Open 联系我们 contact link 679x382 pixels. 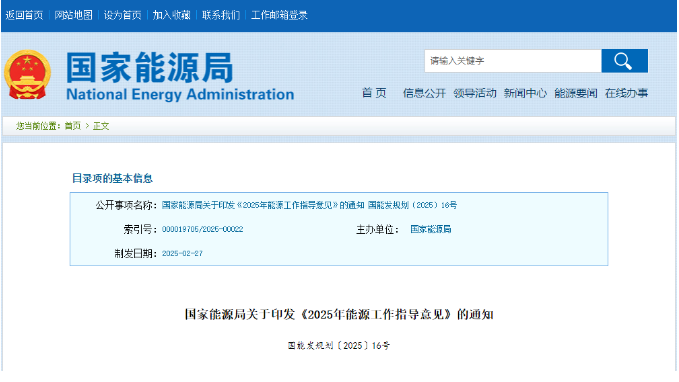(x=221, y=15)
